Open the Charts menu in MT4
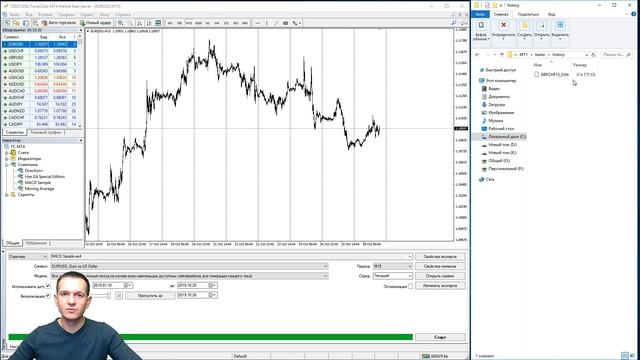The image size is (640, 360). (x=66, y=15)
